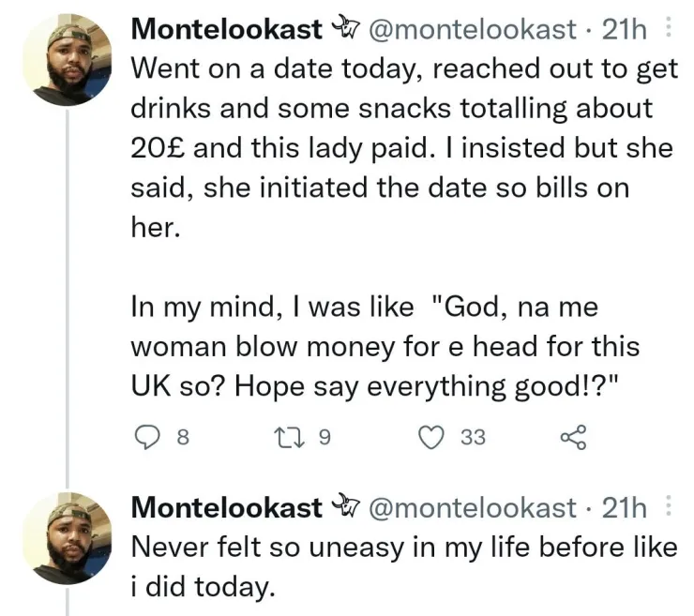Viewport: 694px width, 616px height.
Task: Click the 21h timestamp on first tweet
Action: click(x=625, y=29)
